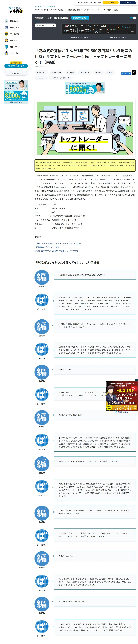Click the ▼目次 heading
138x644 pixels.
coord(38,237)
